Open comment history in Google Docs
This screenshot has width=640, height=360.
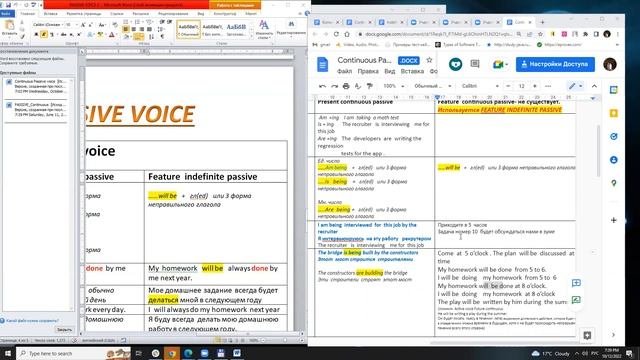coord(475,64)
